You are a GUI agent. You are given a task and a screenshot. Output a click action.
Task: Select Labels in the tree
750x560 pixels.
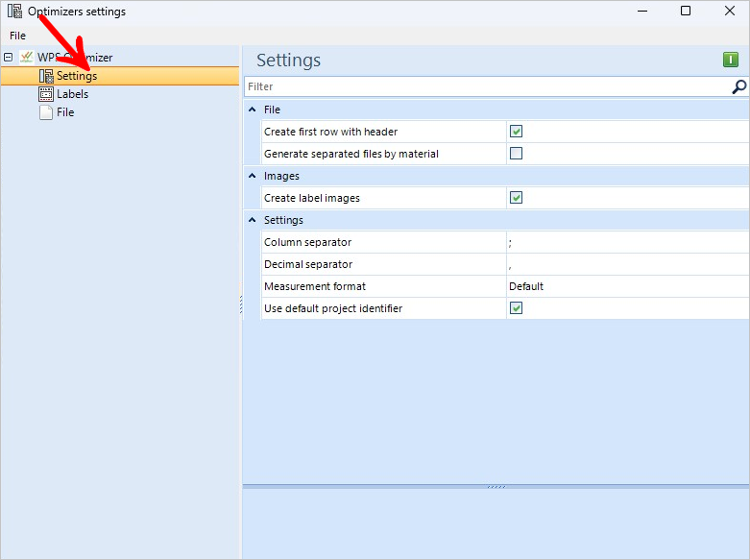(72, 94)
